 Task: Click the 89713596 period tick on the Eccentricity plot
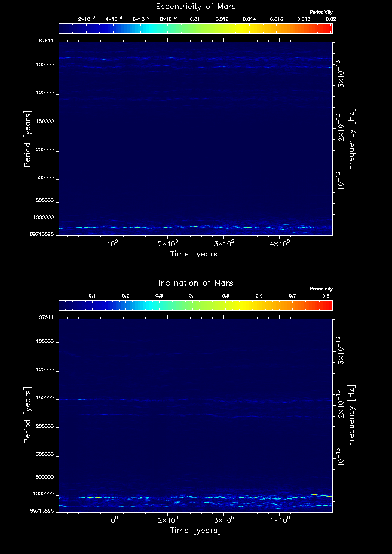tap(43, 235)
